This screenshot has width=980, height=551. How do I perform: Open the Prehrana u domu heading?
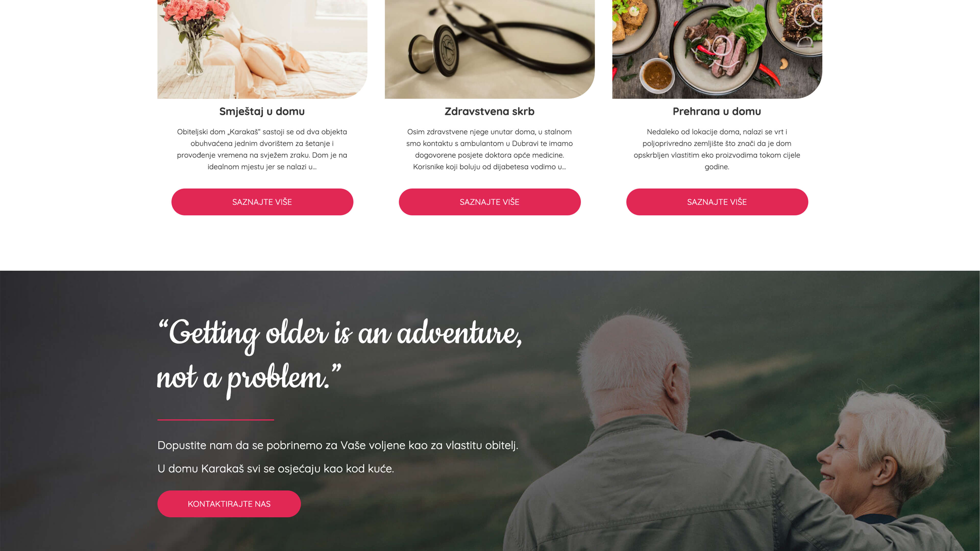[x=717, y=111]
